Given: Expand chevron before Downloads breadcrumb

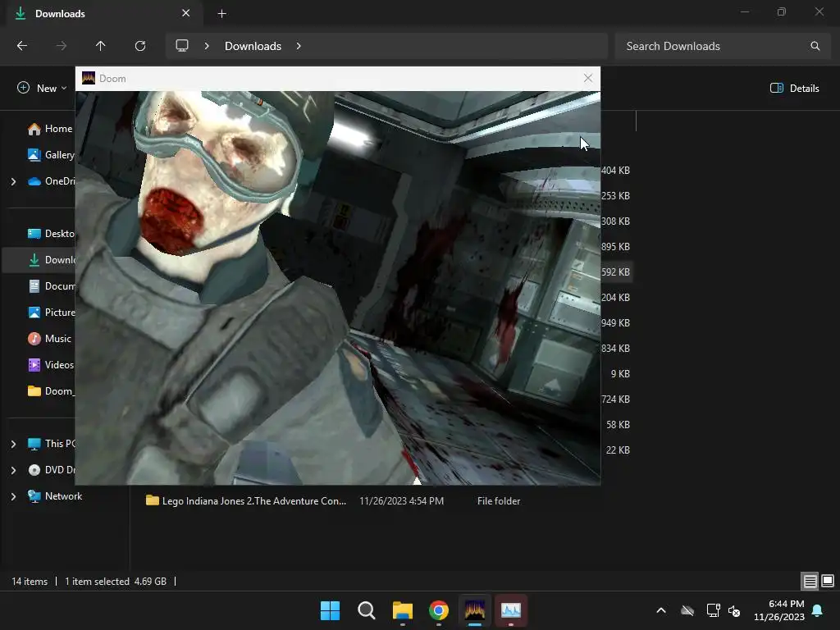Looking at the screenshot, I should click(206, 46).
